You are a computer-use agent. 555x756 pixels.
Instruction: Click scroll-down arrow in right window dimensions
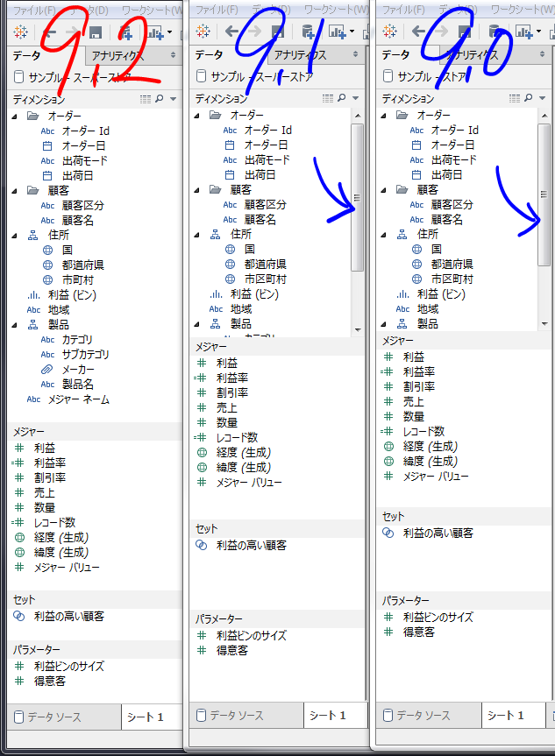point(544,324)
